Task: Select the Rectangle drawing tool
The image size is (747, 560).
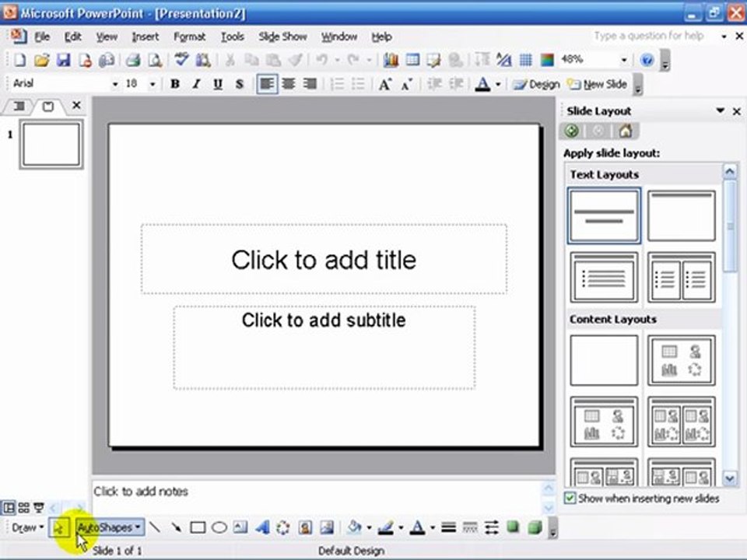Action: pos(198,527)
